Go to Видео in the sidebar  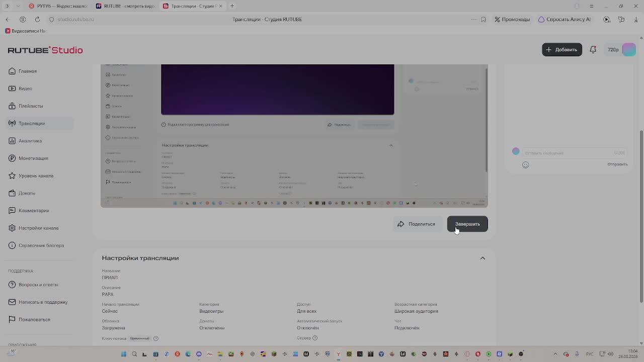click(39, 88)
